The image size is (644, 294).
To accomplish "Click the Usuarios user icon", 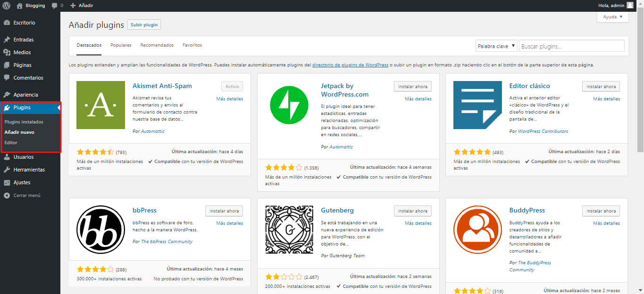I will point(7,157).
